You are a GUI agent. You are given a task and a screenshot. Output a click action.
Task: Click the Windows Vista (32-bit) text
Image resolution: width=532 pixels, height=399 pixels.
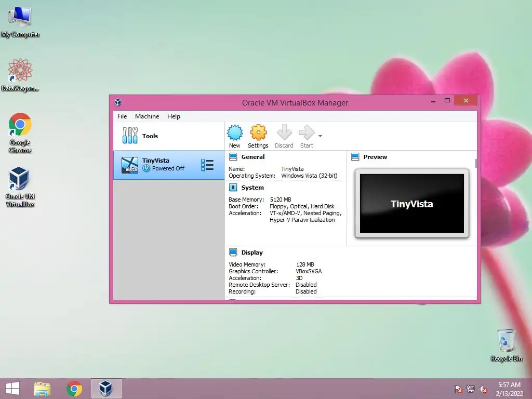tap(309, 176)
